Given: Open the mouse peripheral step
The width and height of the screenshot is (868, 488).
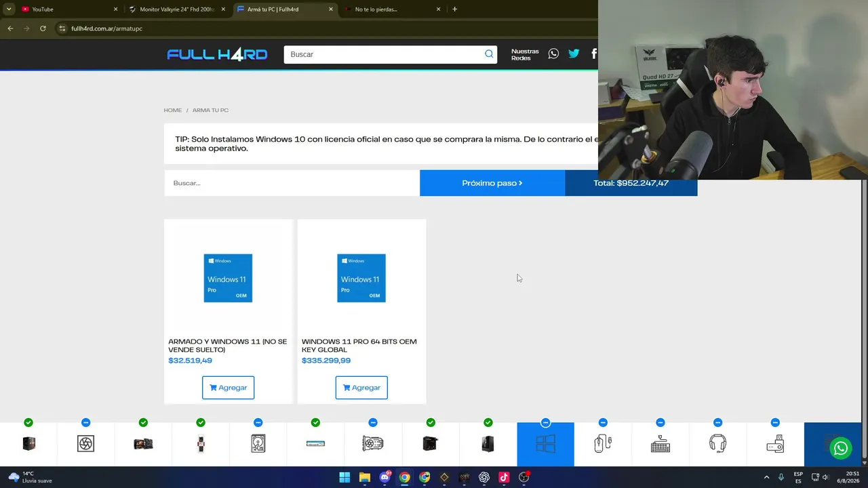Looking at the screenshot, I should [603, 444].
